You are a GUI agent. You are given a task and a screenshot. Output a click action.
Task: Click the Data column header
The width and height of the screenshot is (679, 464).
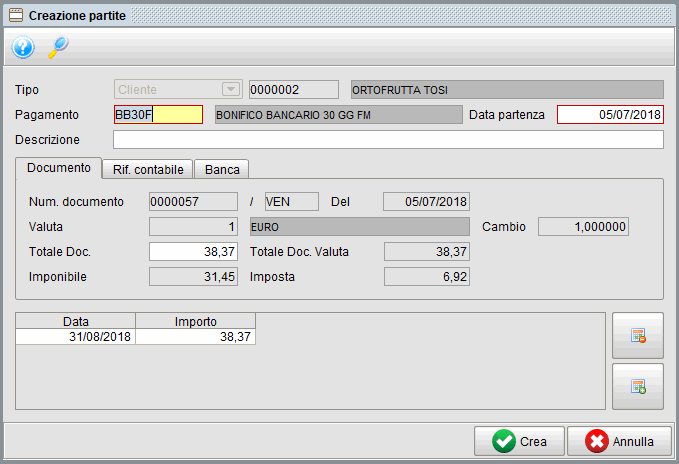point(75,321)
